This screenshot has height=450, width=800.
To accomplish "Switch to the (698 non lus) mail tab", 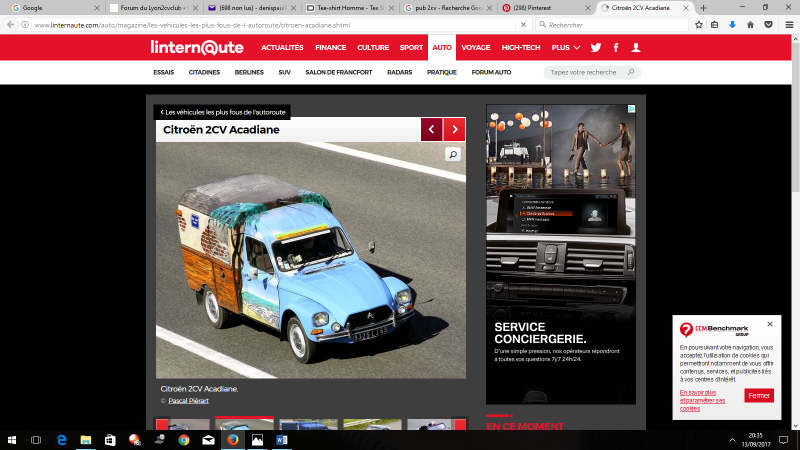I will coord(252,8).
